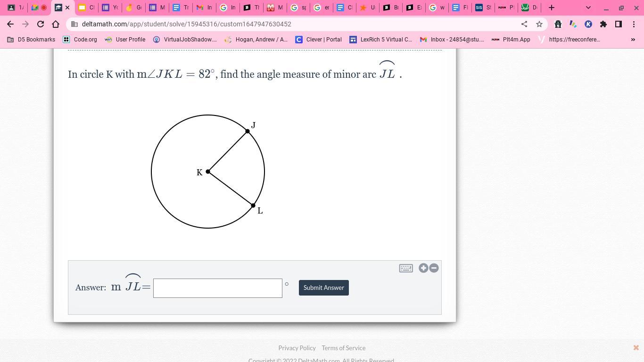Zoom out with the minus icon
The width and height of the screenshot is (644, 362).
434,268
